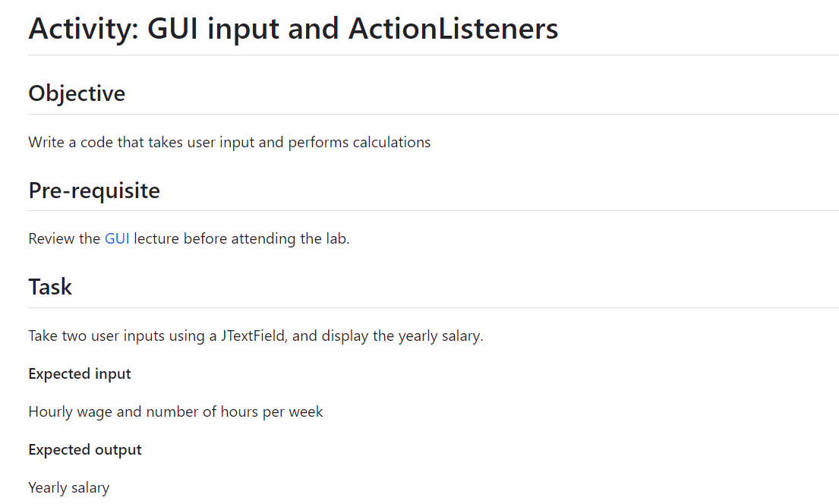Click the Expected input bold label
The image size is (839, 504).
click(79, 373)
